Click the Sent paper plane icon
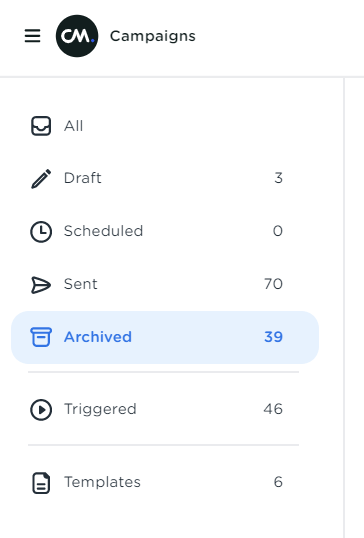 point(41,284)
